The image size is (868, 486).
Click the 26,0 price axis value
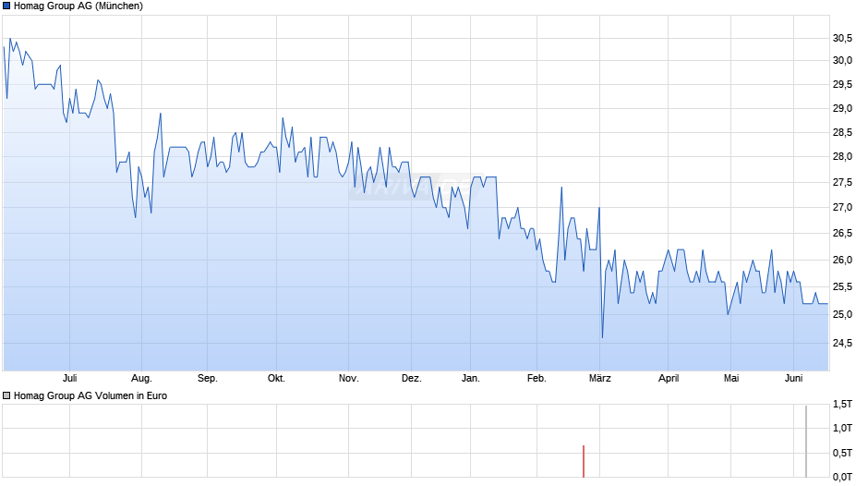(842, 260)
